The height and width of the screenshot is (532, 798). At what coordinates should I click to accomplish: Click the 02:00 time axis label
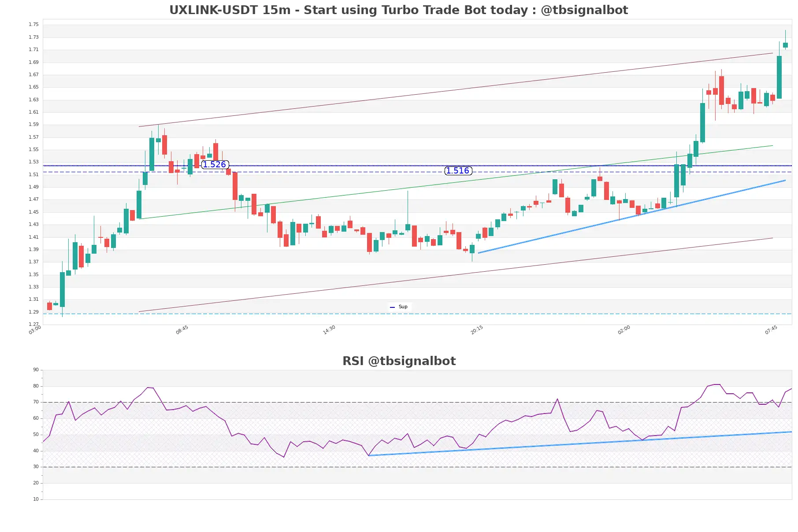coord(624,330)
